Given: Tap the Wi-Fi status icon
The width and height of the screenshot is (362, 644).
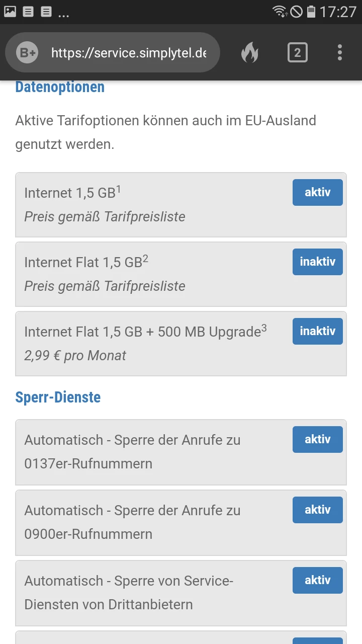Looking at the screenshot, I should (x=280, y=11).
